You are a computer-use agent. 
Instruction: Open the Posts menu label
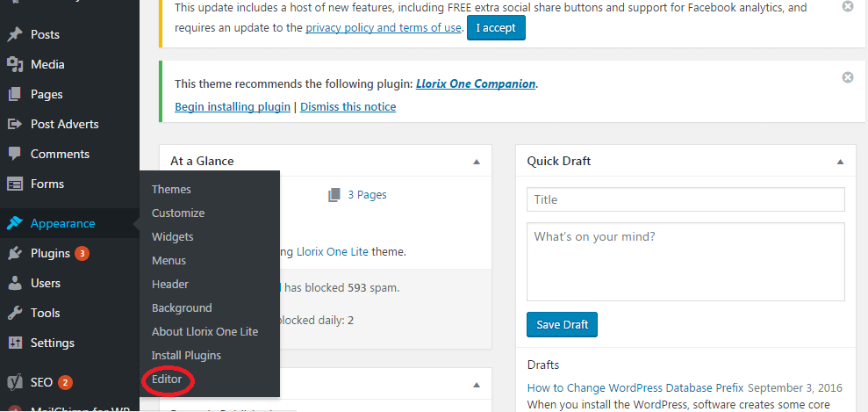click(45, 34)
